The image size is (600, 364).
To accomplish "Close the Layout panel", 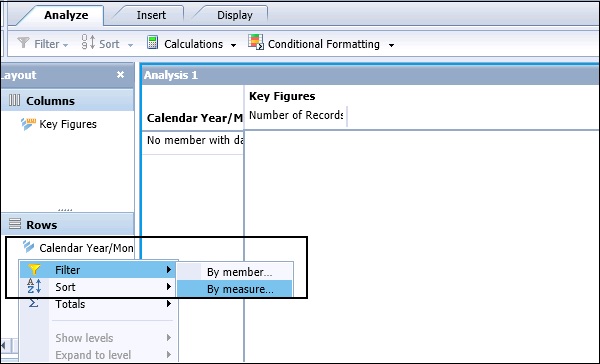I will coord(120,74).
